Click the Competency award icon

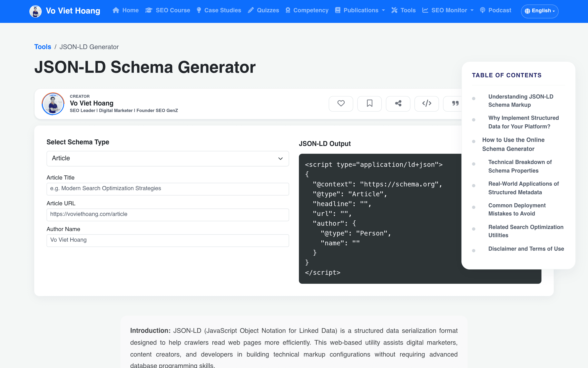[288, 10]
